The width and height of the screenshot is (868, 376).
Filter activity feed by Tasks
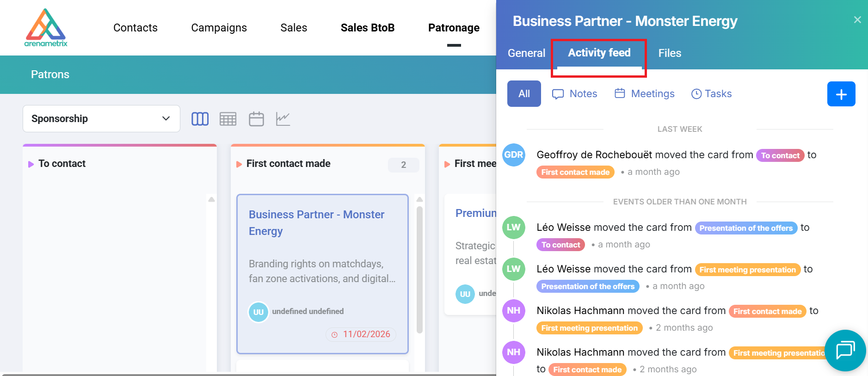[x=711, y=94]
